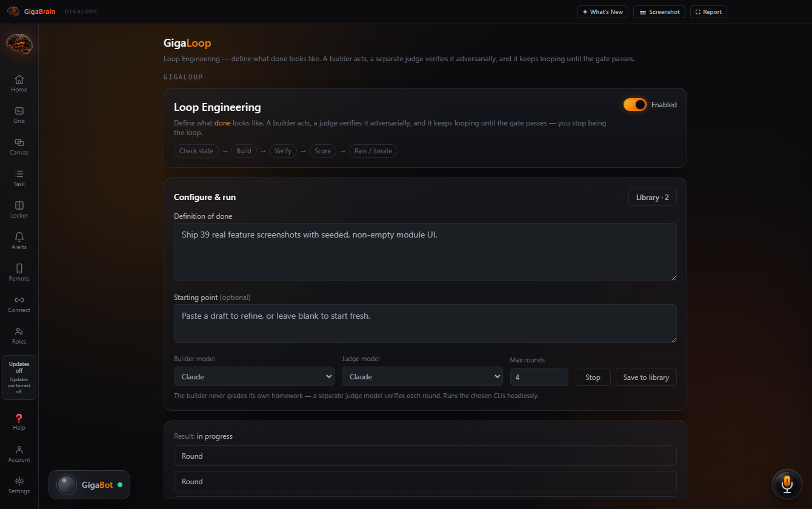Click the Pass / iterate step chip
This screenshot has width=812, height=509.
373,151
